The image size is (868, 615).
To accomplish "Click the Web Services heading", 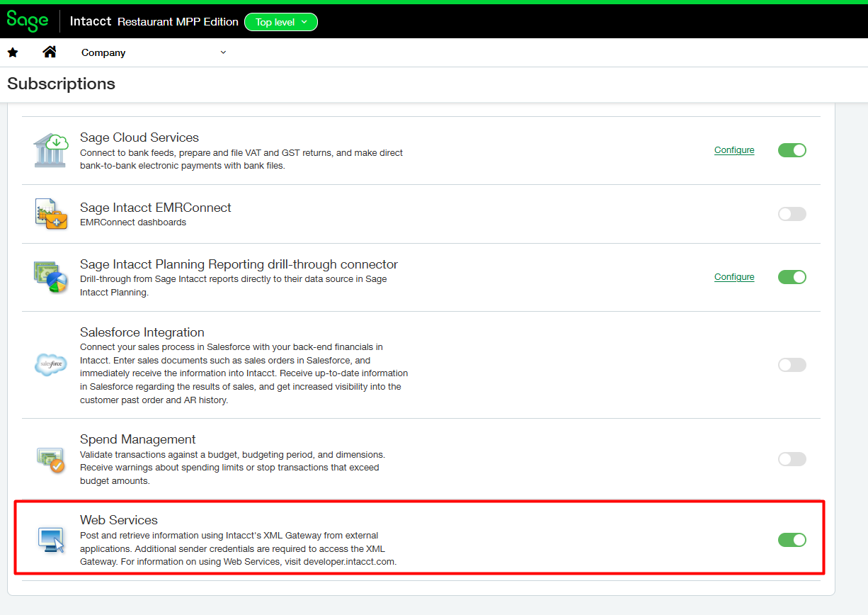I will click(x=119, y=520).
